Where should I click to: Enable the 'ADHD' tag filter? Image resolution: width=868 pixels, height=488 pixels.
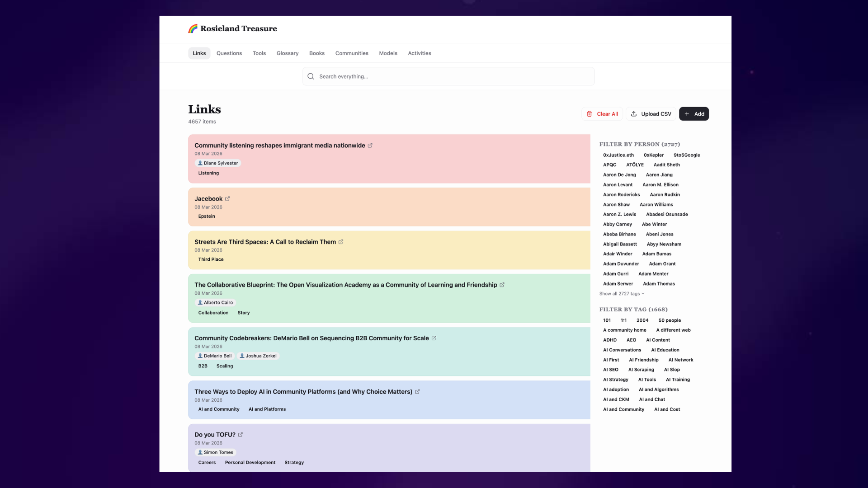[610, 340]
